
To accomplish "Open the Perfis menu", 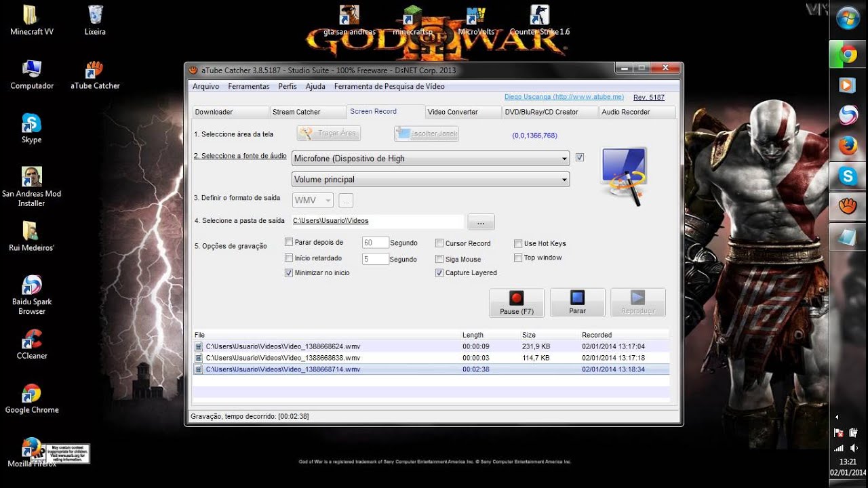I will 288,86.
